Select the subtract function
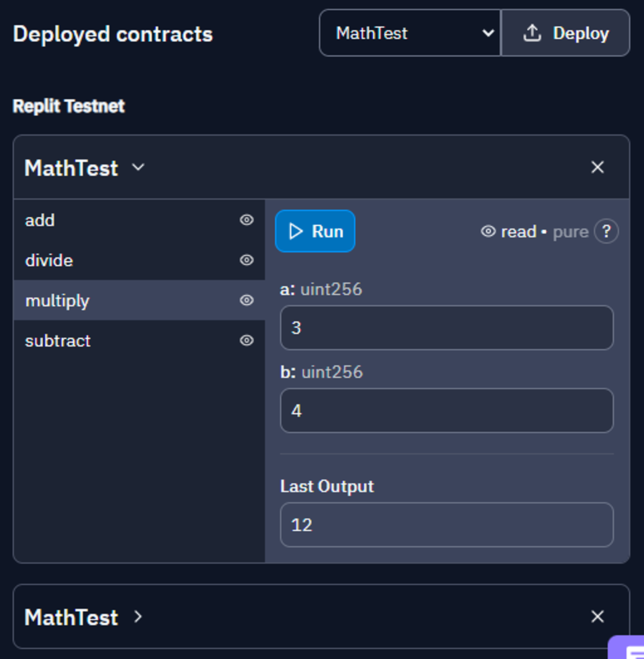This screenshot has width=644, height=659. (x=139, y=340)
